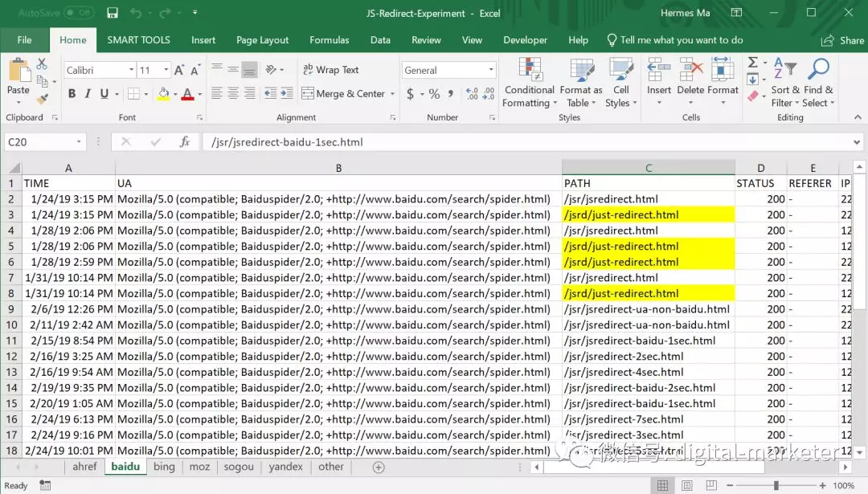Toggle Middle Align vertical alignment
The image size is (868, 494).
point(233,70)
